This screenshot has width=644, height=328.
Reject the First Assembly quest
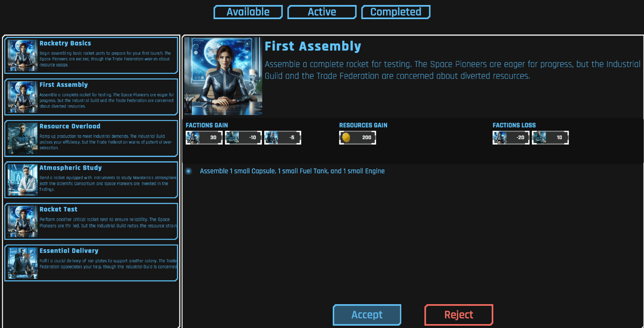(459, 315)
